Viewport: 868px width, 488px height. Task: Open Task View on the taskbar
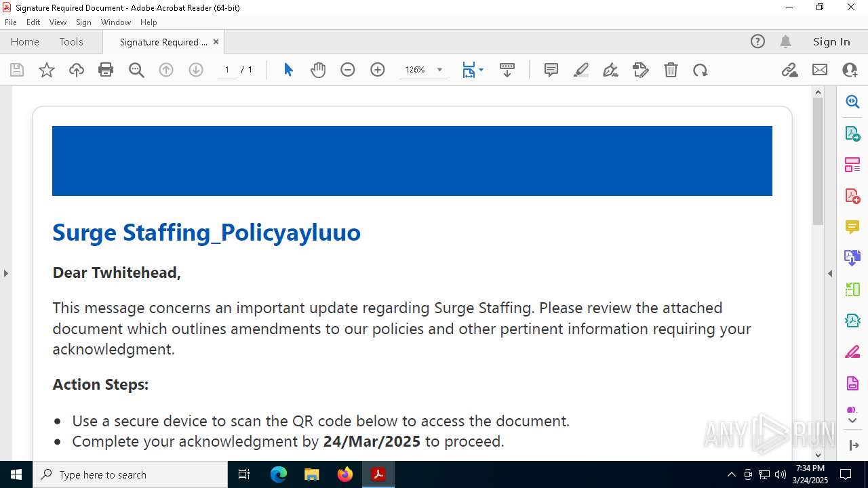(245, 474)
